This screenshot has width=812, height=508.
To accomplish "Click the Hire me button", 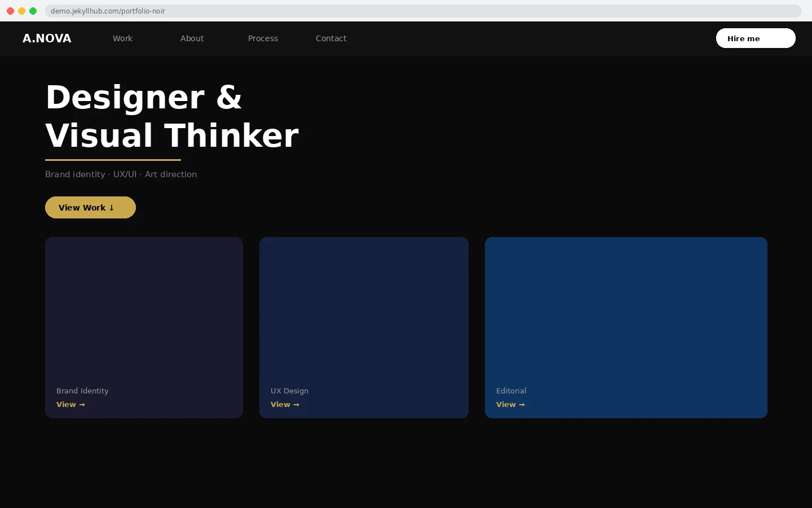I will [x=756, y=38].
